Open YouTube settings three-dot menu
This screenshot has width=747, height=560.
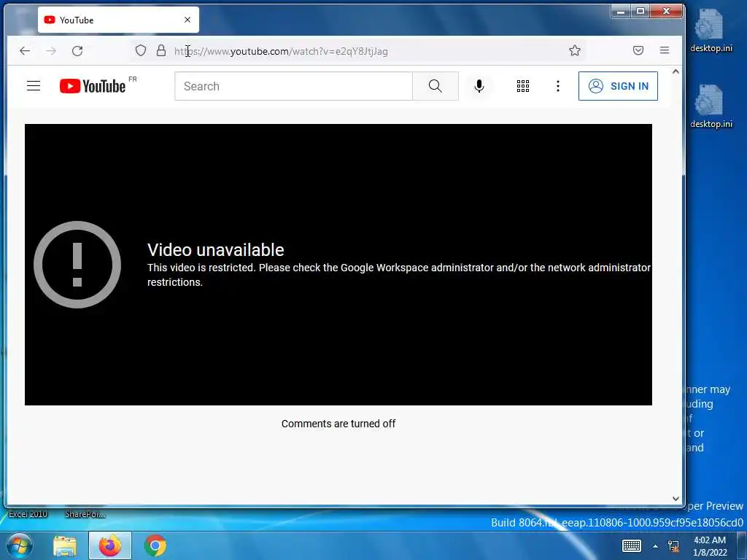[x=558, y=86]
